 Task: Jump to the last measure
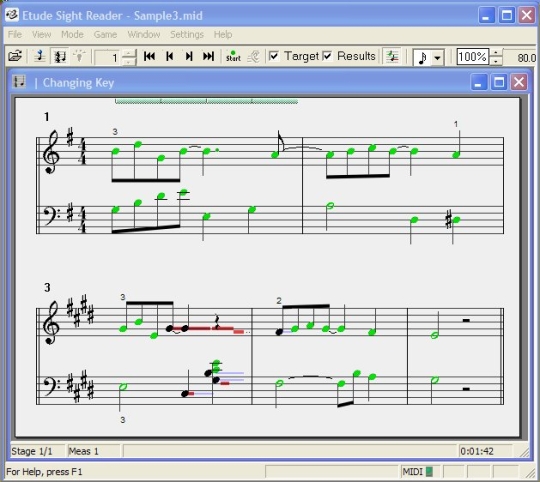point(208,56)
